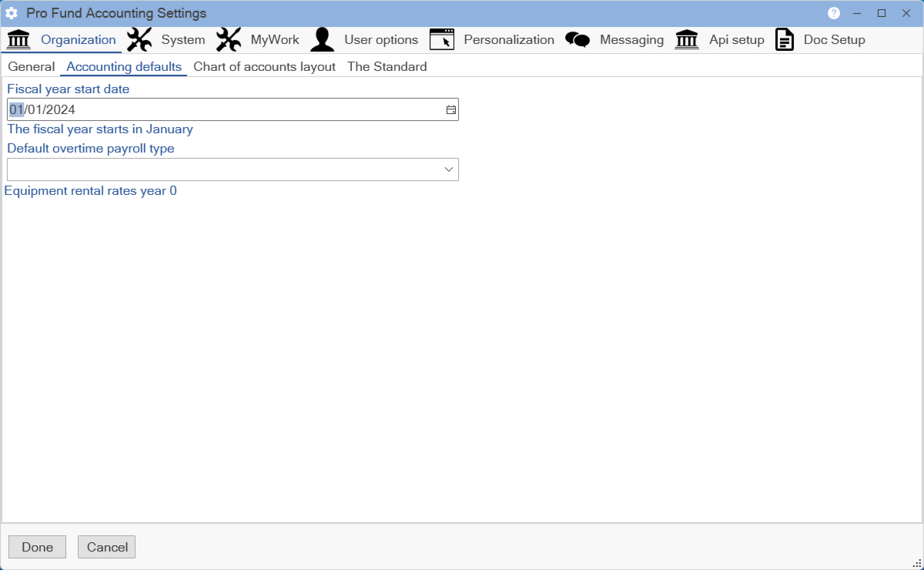
Task: Select The Standard tab
Action: [x=387, y=67]
